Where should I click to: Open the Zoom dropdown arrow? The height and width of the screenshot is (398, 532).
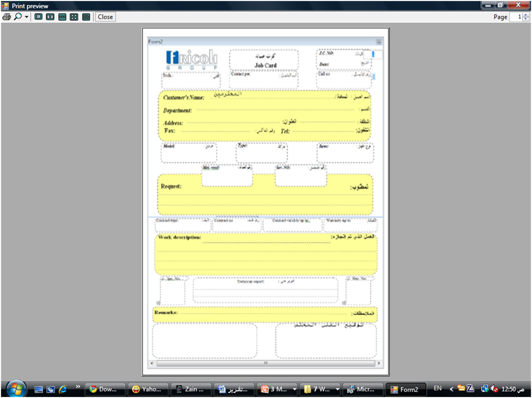click(x=26, y=17)
